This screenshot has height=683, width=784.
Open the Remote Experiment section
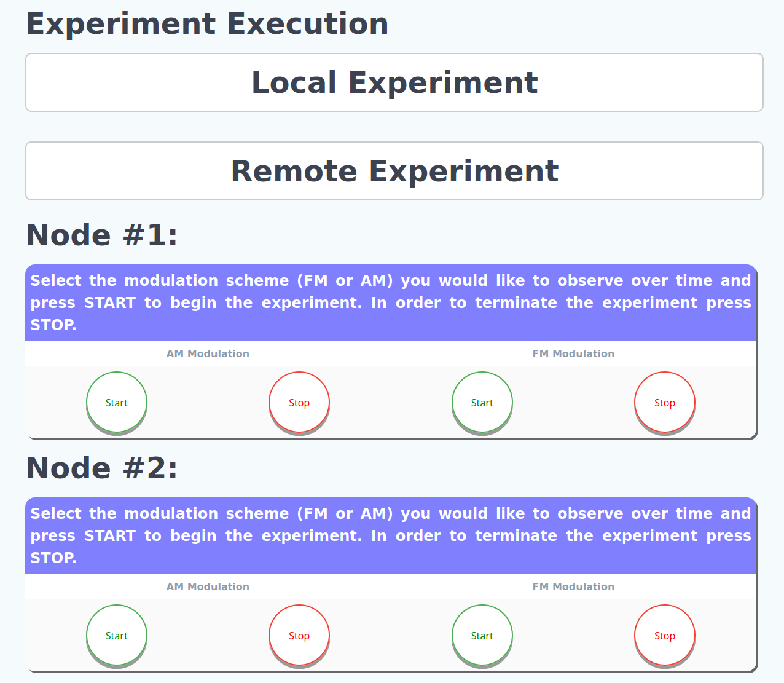click(393, 171)
